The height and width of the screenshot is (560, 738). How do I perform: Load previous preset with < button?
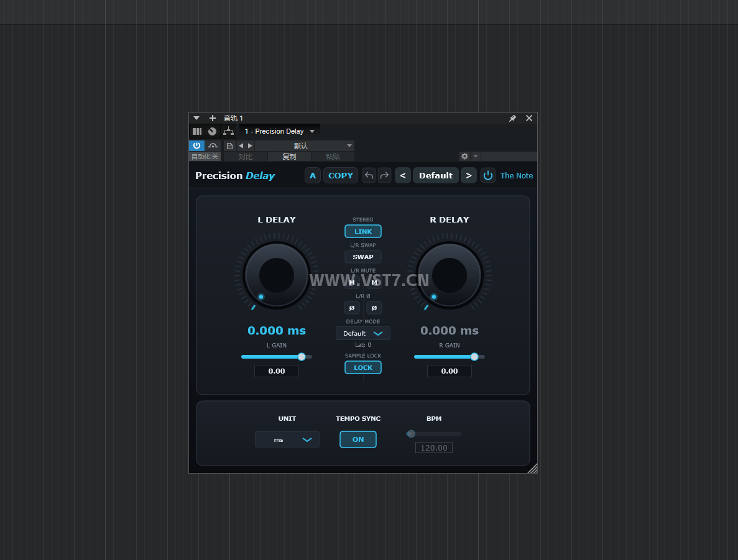(403, 175)
